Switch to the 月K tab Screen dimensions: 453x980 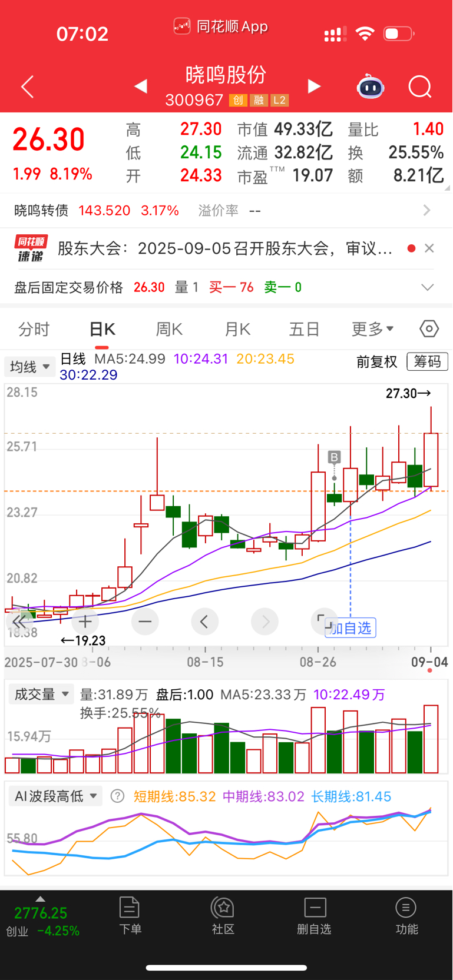pyautogui.click(x=237, y=329)
